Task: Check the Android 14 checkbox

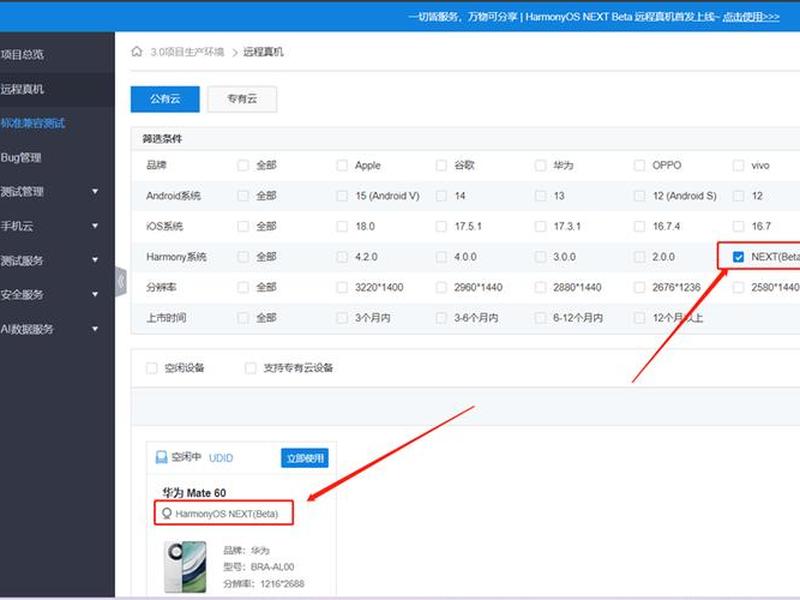Action: point(441,196)
